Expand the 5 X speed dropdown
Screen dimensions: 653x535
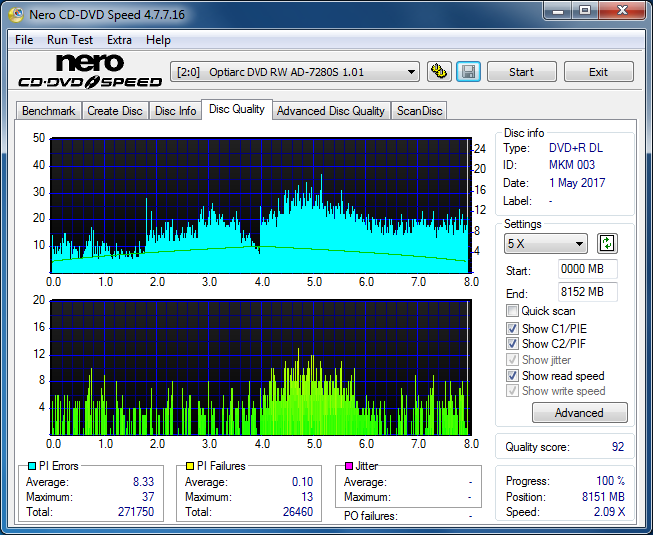546,244
